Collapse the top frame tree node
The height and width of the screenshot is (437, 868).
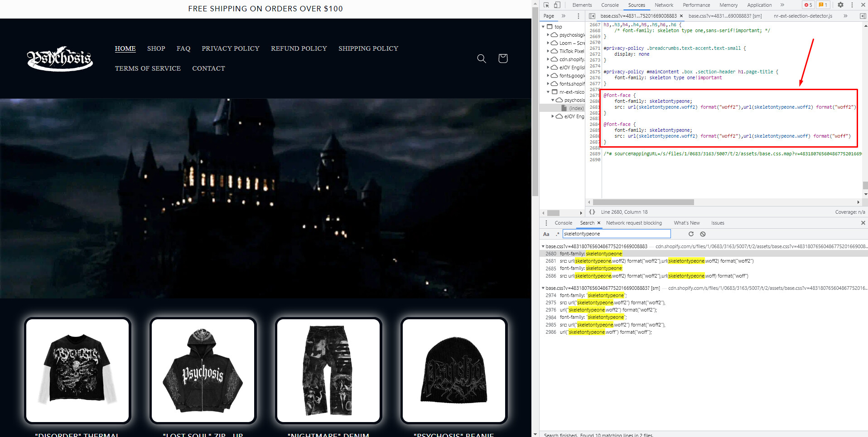[543, 27]
